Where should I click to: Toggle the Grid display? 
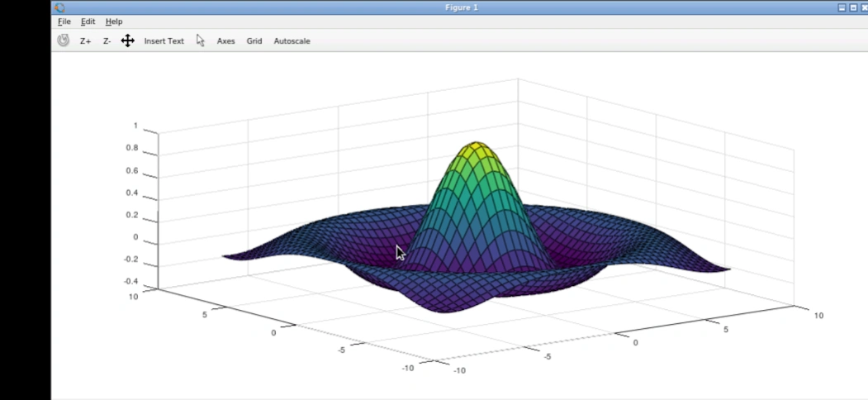coord(254,40)
